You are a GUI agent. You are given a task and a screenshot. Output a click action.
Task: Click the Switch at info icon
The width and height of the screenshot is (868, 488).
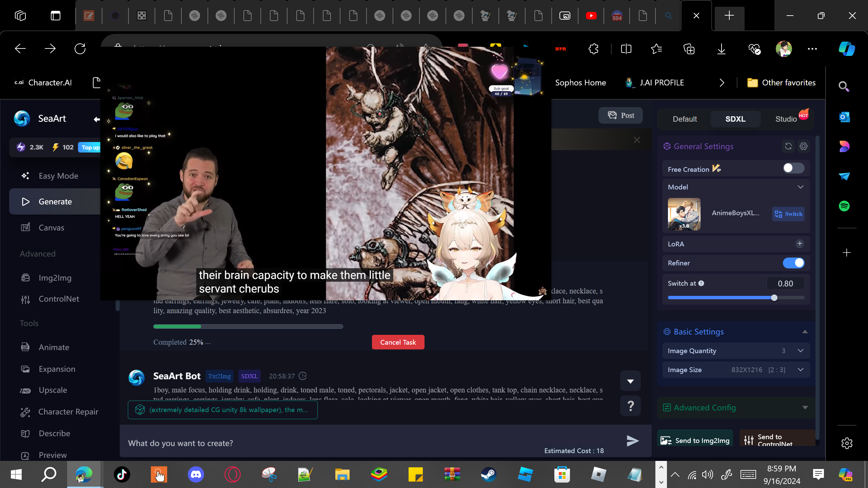point(701,283)
